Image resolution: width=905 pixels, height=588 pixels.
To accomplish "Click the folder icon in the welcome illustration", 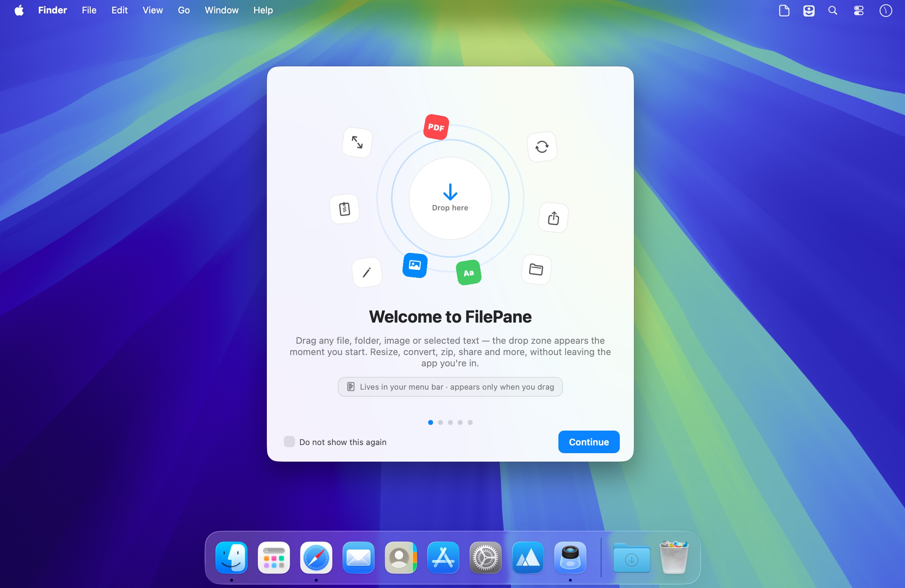I will click(536, 270).
